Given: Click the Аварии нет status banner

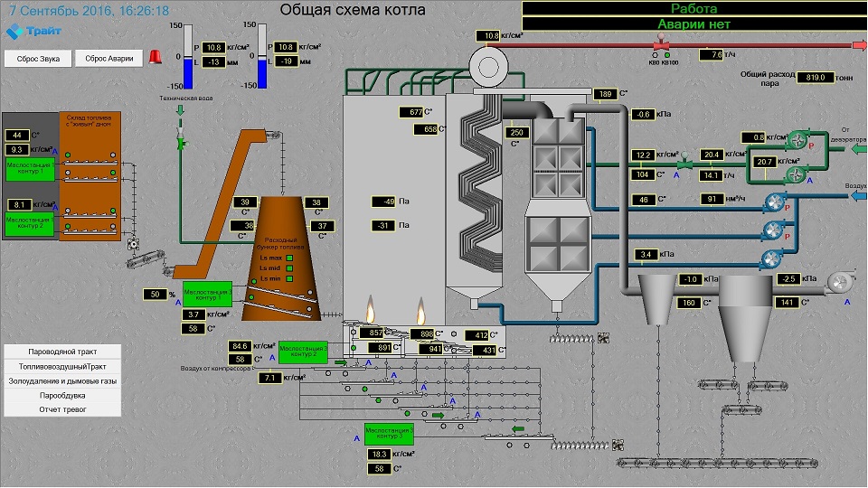Looking at the screenshot, I should 694,23.
